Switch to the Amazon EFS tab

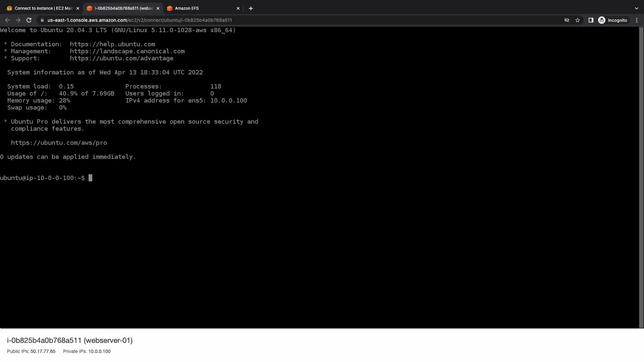click(187, 8)
